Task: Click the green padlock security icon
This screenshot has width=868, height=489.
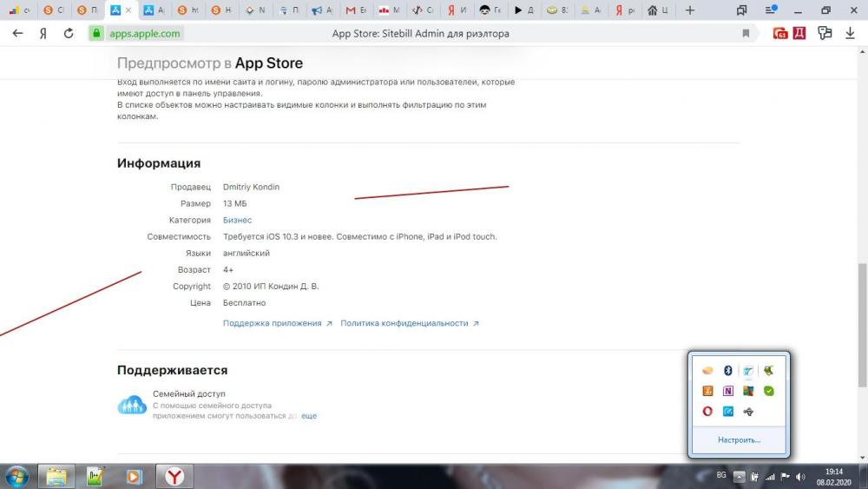Action: click(x=96, y=33)
